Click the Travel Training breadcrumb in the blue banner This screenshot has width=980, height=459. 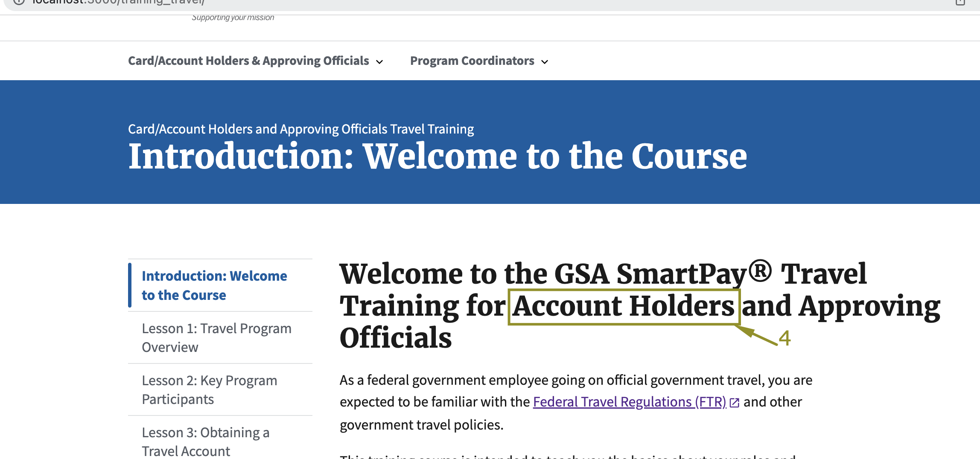click(301, 128)
